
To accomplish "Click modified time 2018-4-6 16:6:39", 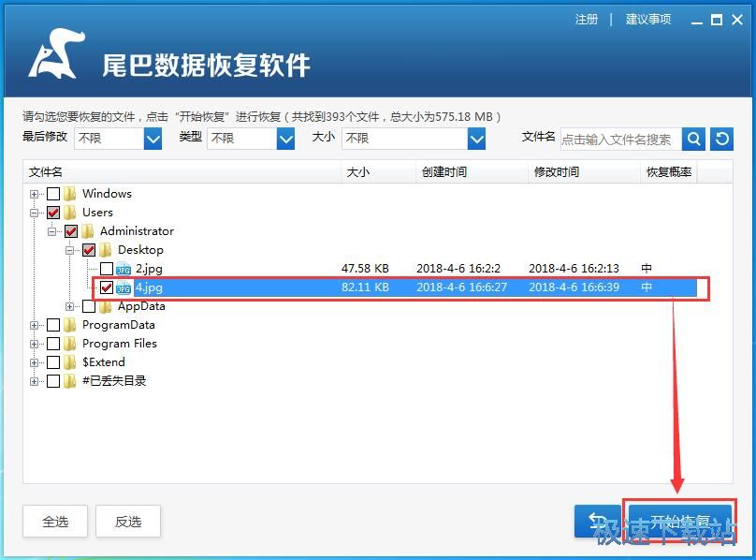I will pos(574,287).
